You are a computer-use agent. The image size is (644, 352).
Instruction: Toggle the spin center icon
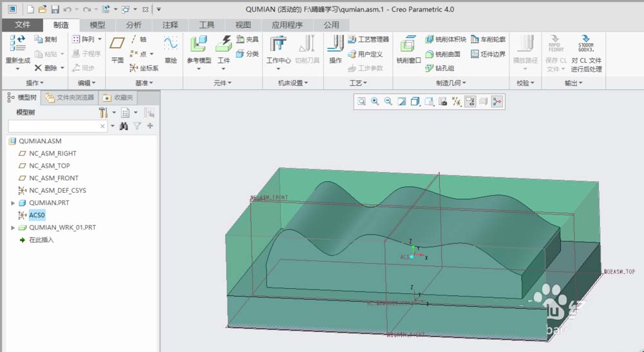pyautogui.click(x=497, y=102)
